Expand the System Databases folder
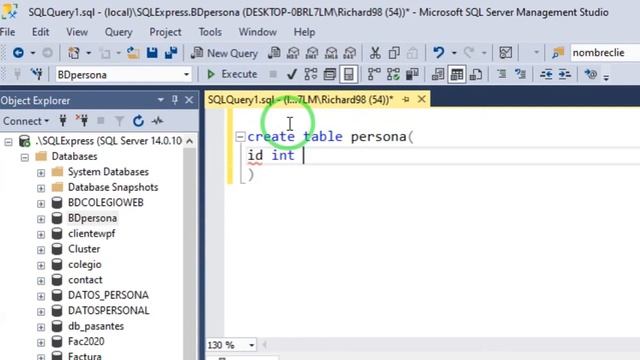Image resolution: width=640 pixels, height=360 pixels. [x=41, y=173]
